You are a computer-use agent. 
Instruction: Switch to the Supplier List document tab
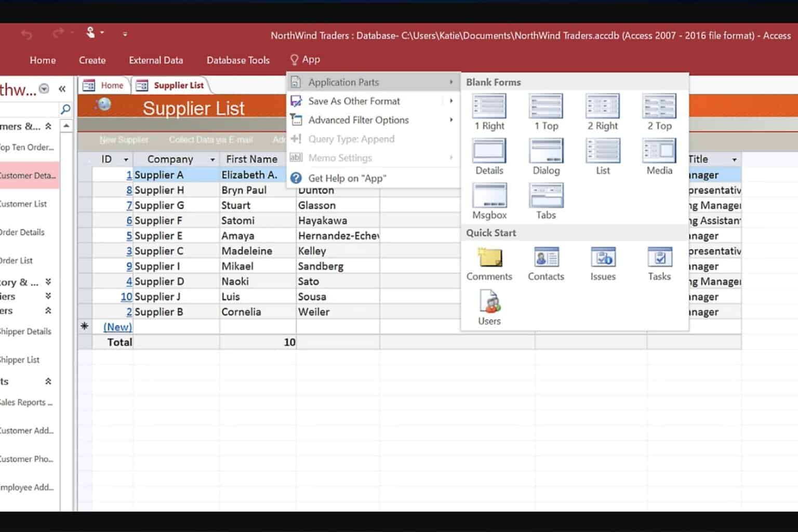pyautogui.click(x=171, y=85)
